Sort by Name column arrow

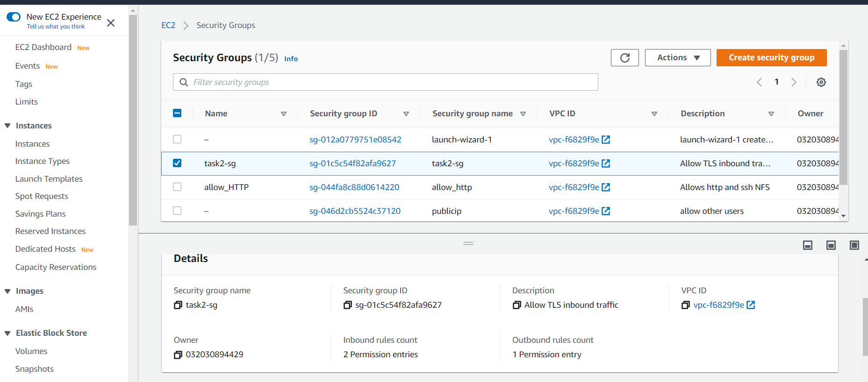coord(283,114)
